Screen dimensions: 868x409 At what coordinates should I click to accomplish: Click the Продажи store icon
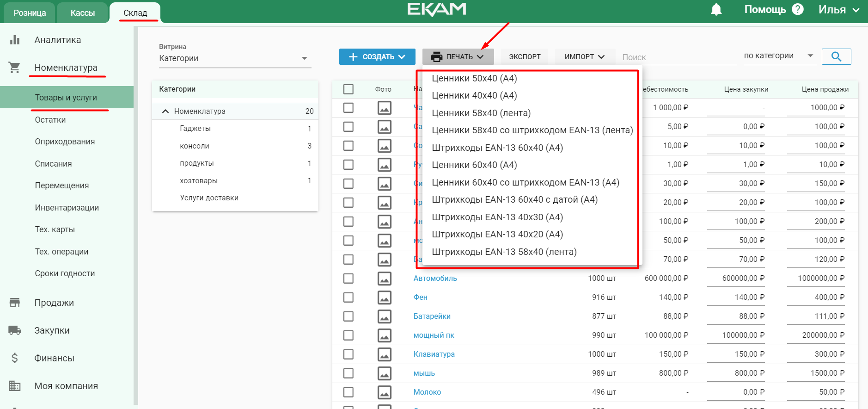[x=15, y=303]
